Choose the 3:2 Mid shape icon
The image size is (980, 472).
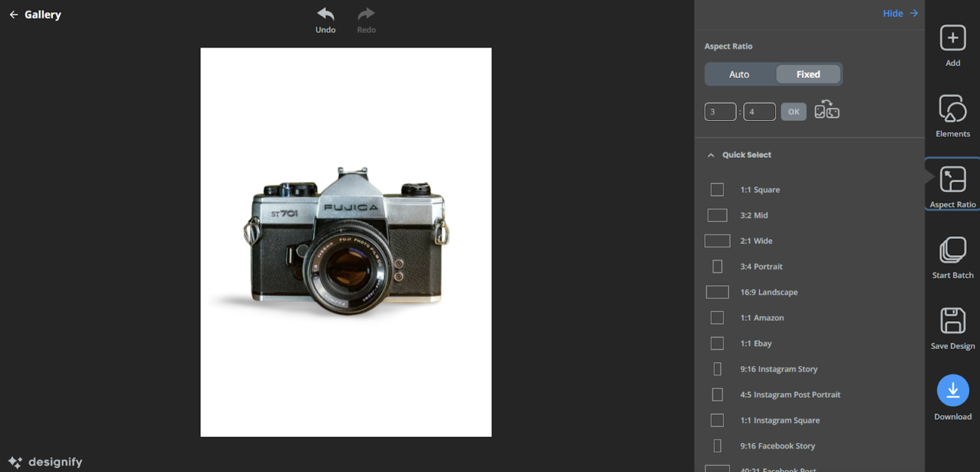(x=717, y=215)
